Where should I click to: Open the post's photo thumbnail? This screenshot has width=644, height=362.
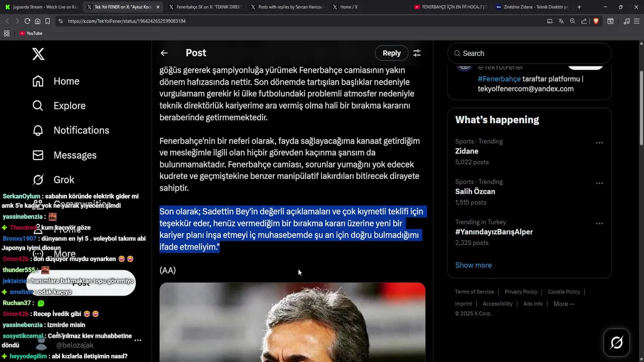(x=292, y=322)
